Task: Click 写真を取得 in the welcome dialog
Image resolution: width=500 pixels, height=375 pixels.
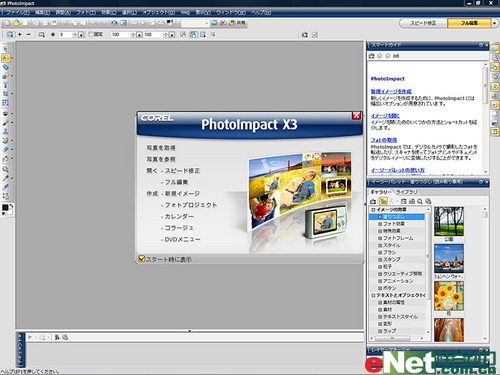Action: click(x=161, y=148)
